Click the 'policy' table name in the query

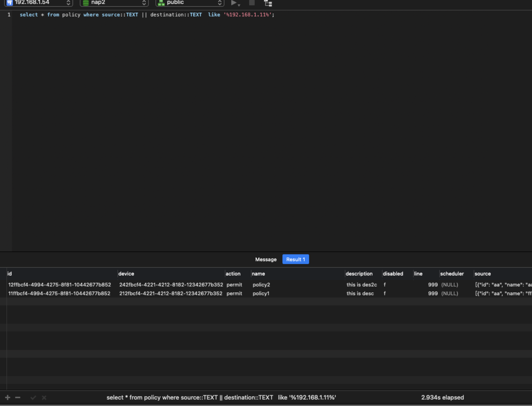[71, 15]
